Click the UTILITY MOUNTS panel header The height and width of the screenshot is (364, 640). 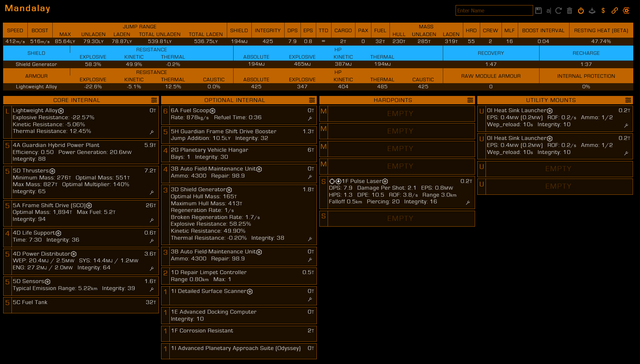pyautogui.click(x=555, y=100)
